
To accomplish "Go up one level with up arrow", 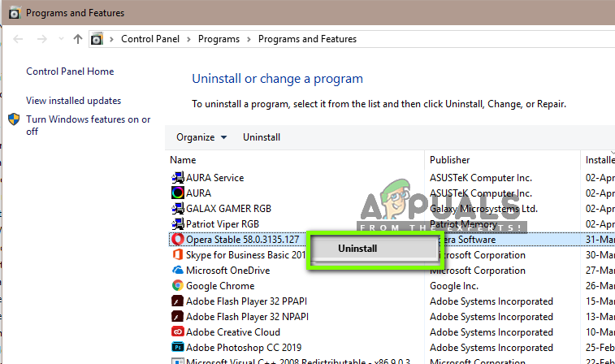I will [78, 39].
